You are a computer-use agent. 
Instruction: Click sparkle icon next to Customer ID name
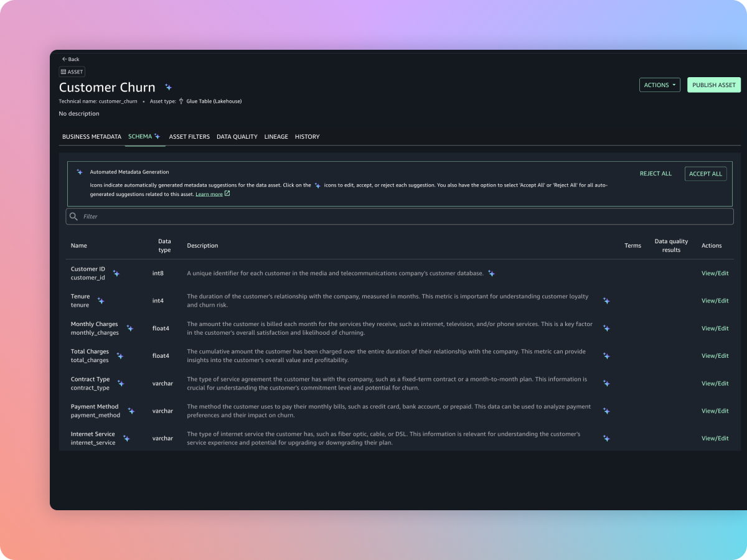tap(116, 273)
